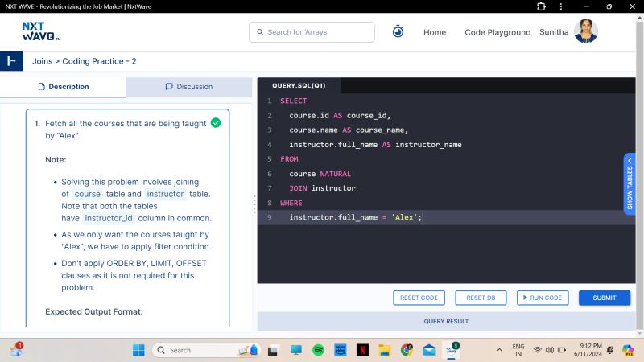This screenshot has height=362, width=644.
Task: Open Code Playground
Action: coord(497,32)
